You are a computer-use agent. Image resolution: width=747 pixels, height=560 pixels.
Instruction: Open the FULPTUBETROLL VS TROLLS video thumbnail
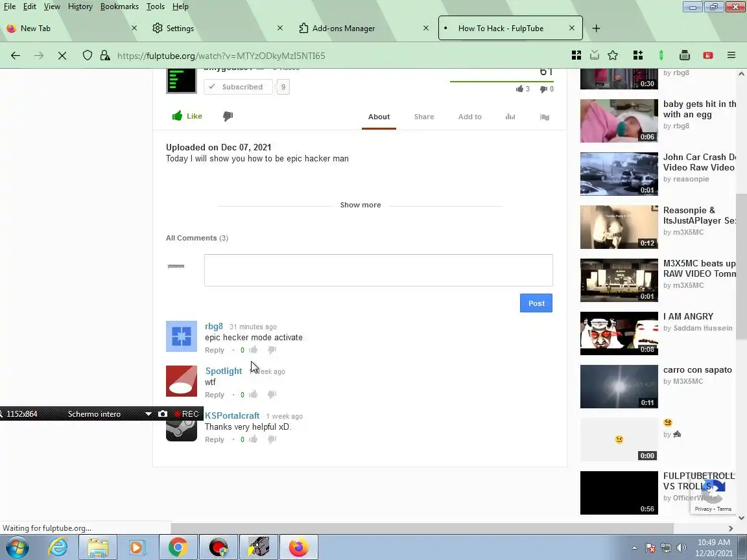[619, 493]
